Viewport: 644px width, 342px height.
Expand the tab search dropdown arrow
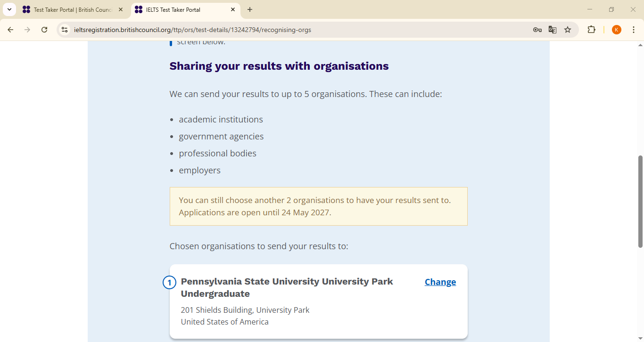pos(9,9)
